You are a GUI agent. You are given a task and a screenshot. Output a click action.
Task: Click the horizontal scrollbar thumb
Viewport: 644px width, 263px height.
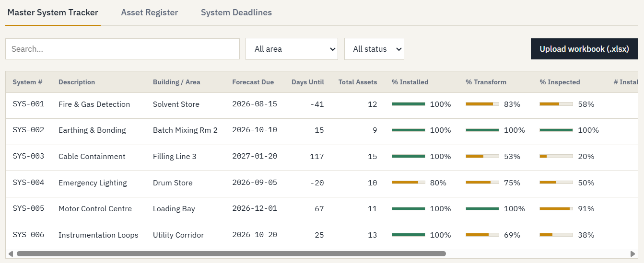click(231, 253)
